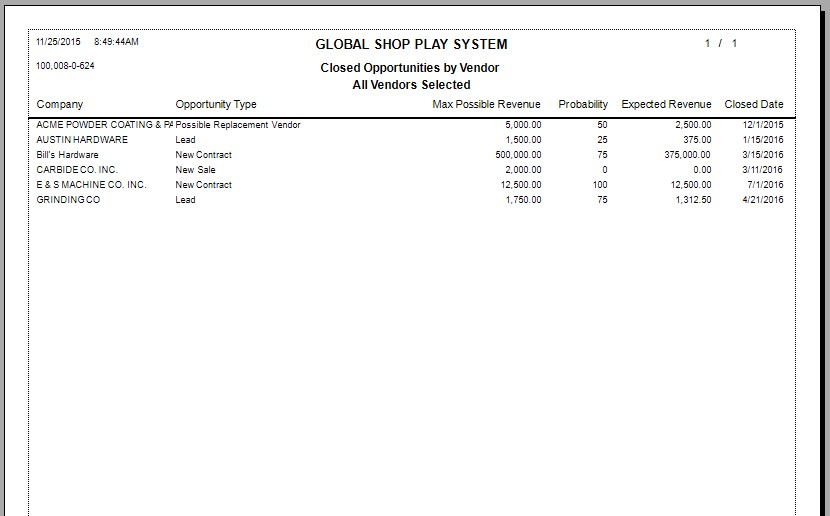
Task: Click the page number 1 / 1
Action: click(x=721, y=43)
